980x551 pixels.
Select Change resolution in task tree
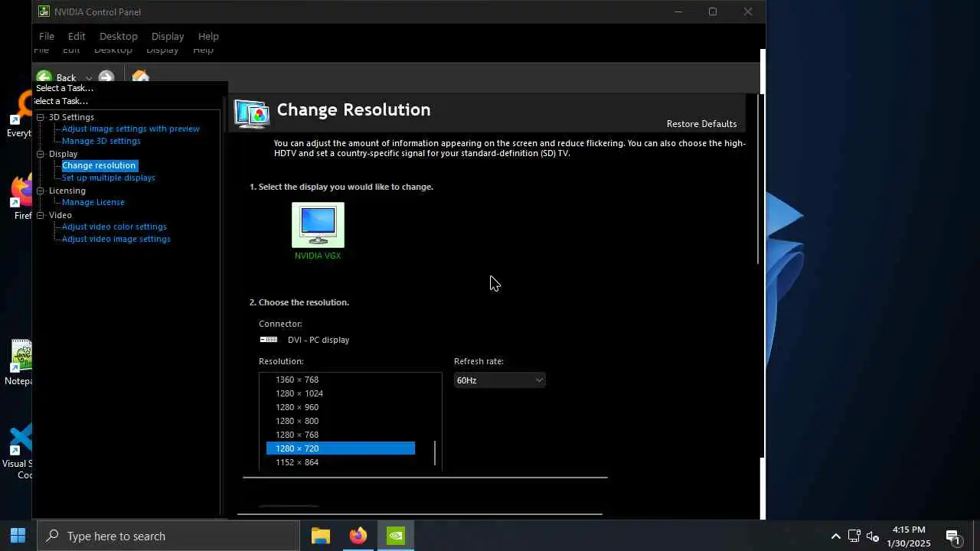click(x=99, y=165)
